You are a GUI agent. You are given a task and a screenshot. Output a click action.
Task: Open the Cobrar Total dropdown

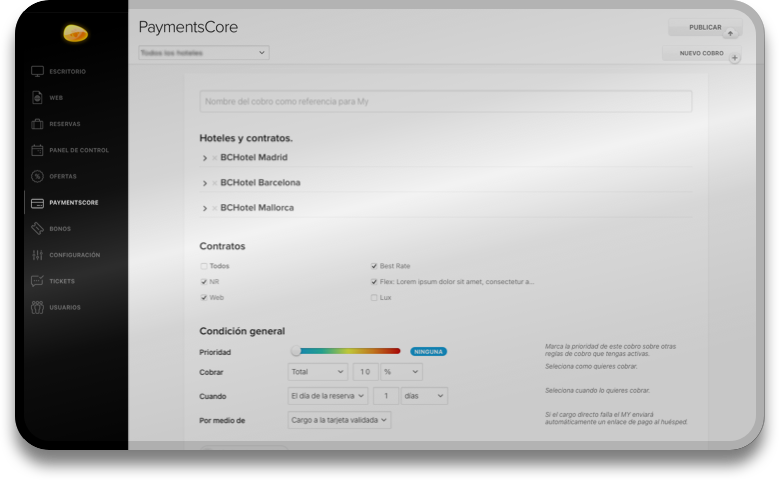(x=317, y=372)
